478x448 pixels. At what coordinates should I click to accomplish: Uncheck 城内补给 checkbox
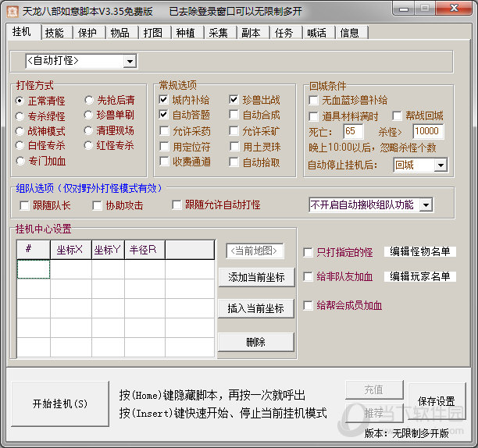164,100
